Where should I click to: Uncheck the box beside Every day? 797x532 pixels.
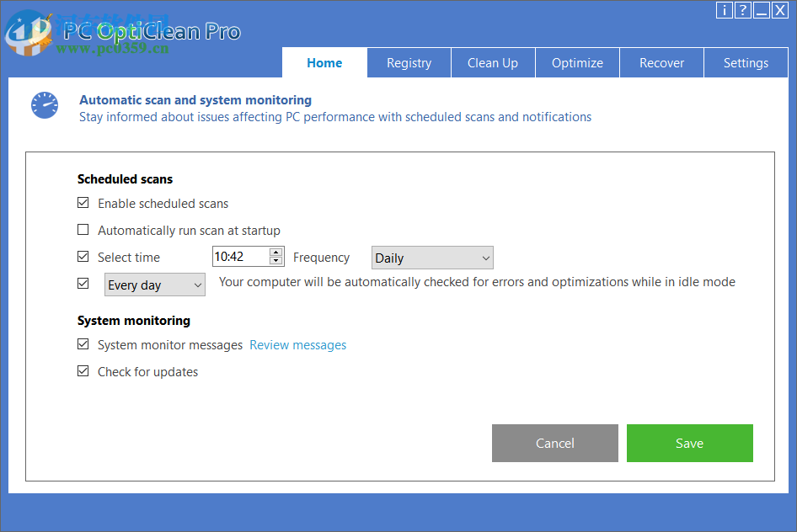[83, 283]
